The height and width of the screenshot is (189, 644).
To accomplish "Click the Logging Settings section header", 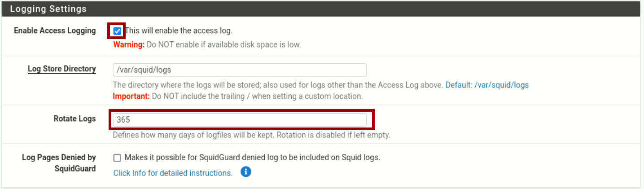I will click(48, 9).
